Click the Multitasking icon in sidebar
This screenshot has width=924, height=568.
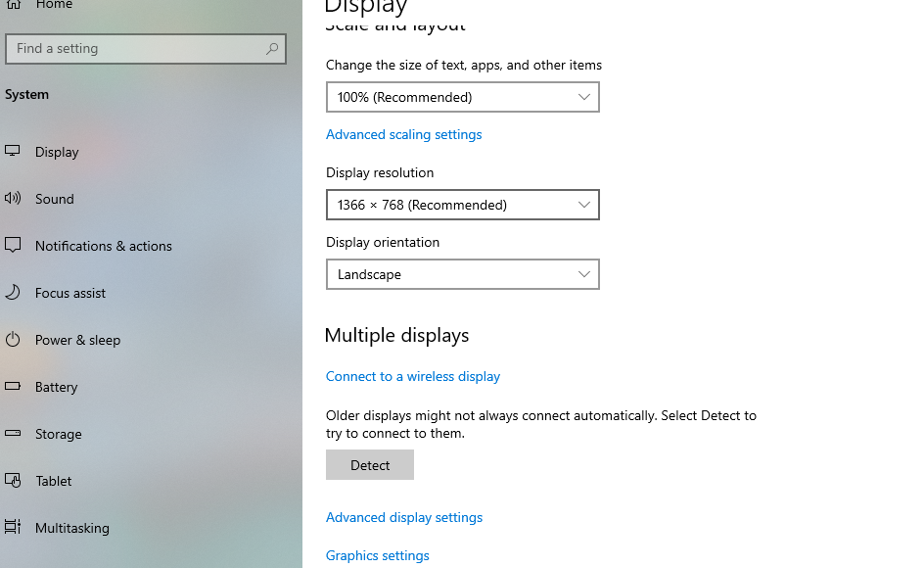[x=13, y=528]
